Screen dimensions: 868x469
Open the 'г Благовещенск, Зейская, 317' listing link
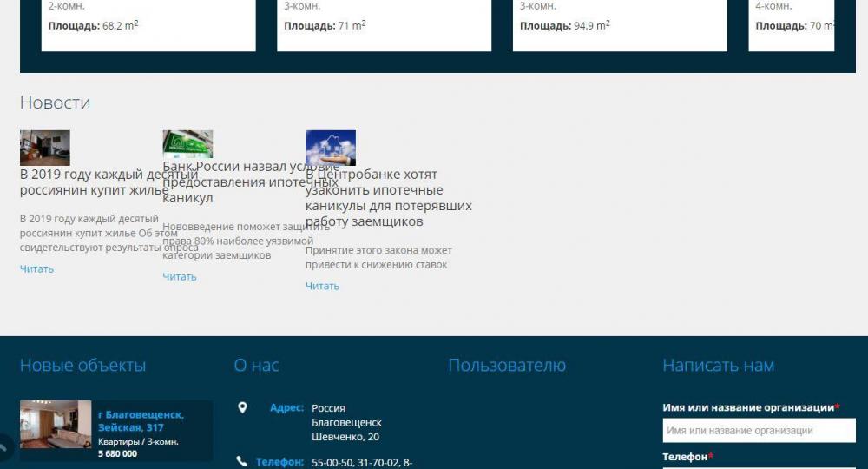tap(141, 421)
